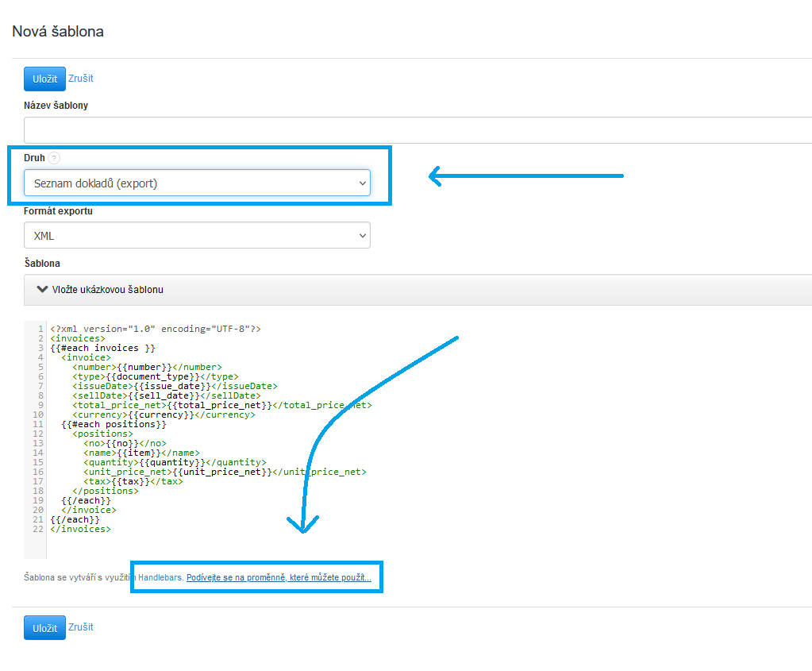The width and height of the screenshot is (812, 671).
Task: Click the {{#each invoices }} line in the editor
Action: (x=102, y=348)
